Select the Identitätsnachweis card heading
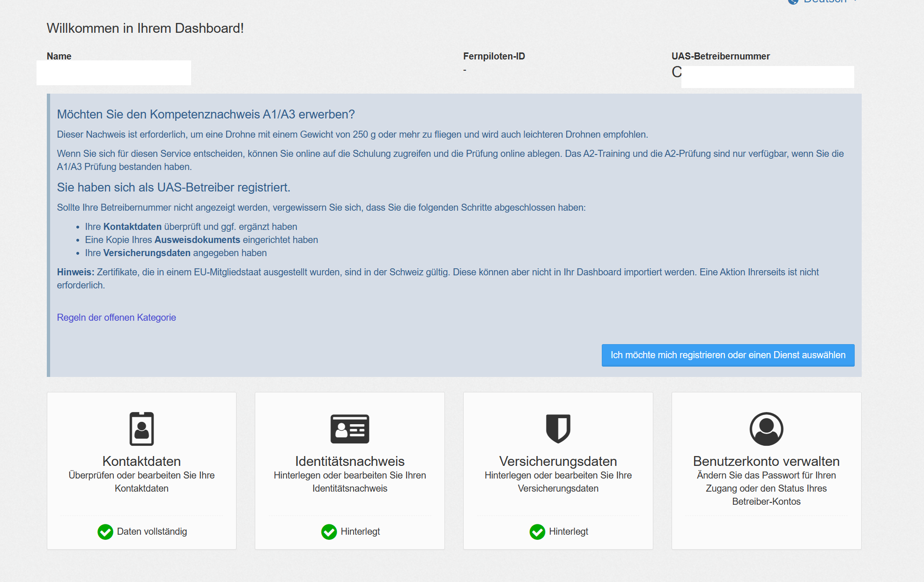Screen dimensions: 924x582 [349, 461]
